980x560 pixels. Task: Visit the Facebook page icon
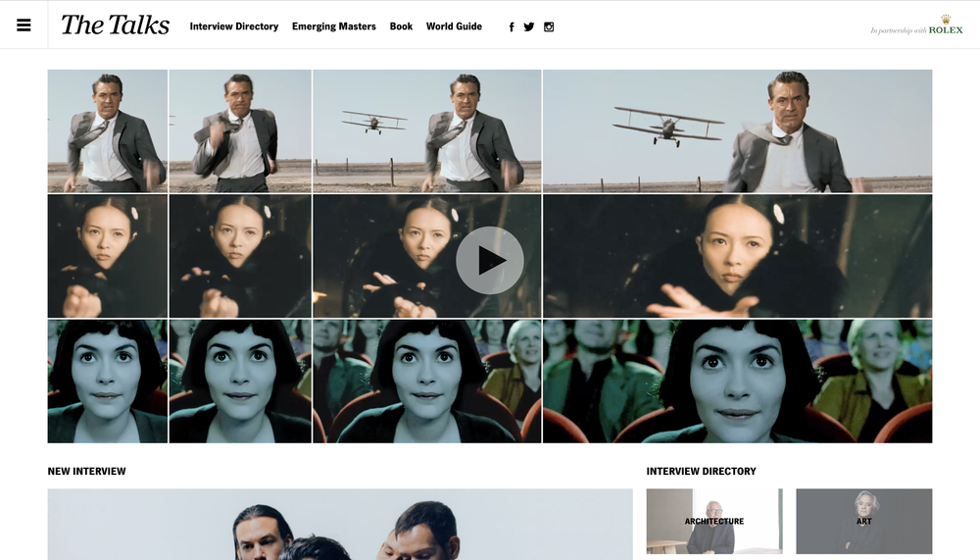coord(512,26)
